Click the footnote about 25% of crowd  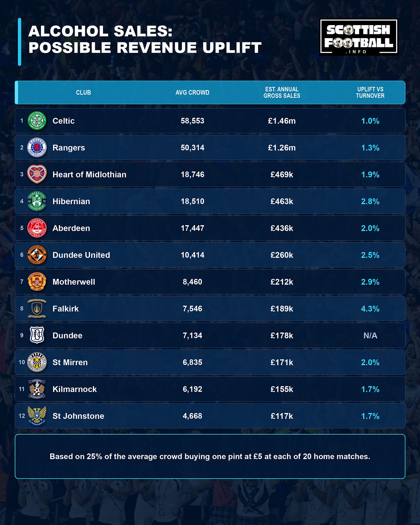pyautogui.click(x=210, y=456)
